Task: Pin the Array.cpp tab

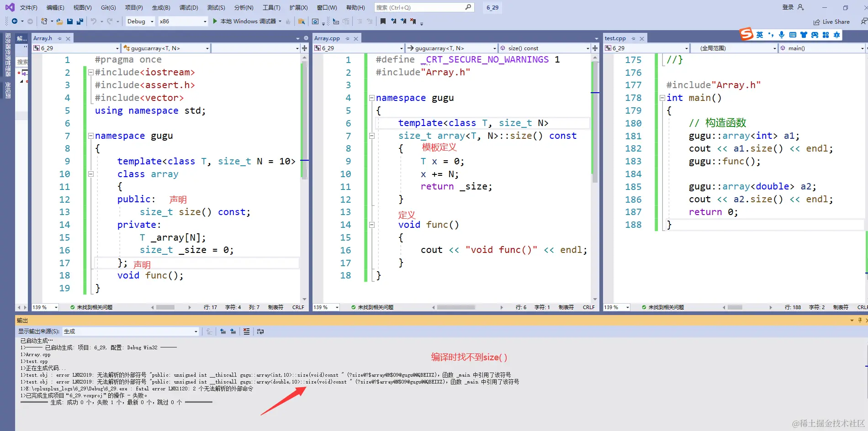Action: tap(347, 38)
